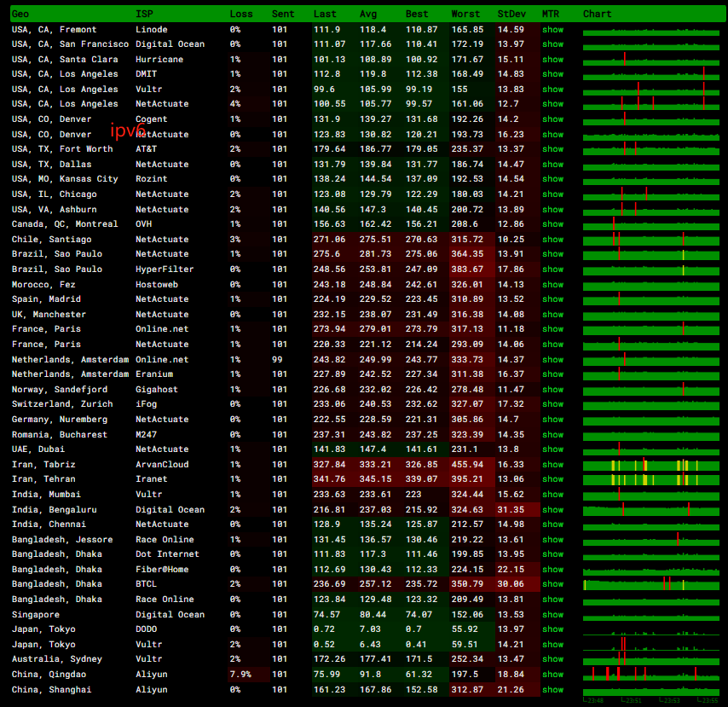Click the Best column header
This screenshot has height=707, width=728.
pos(417,14)
